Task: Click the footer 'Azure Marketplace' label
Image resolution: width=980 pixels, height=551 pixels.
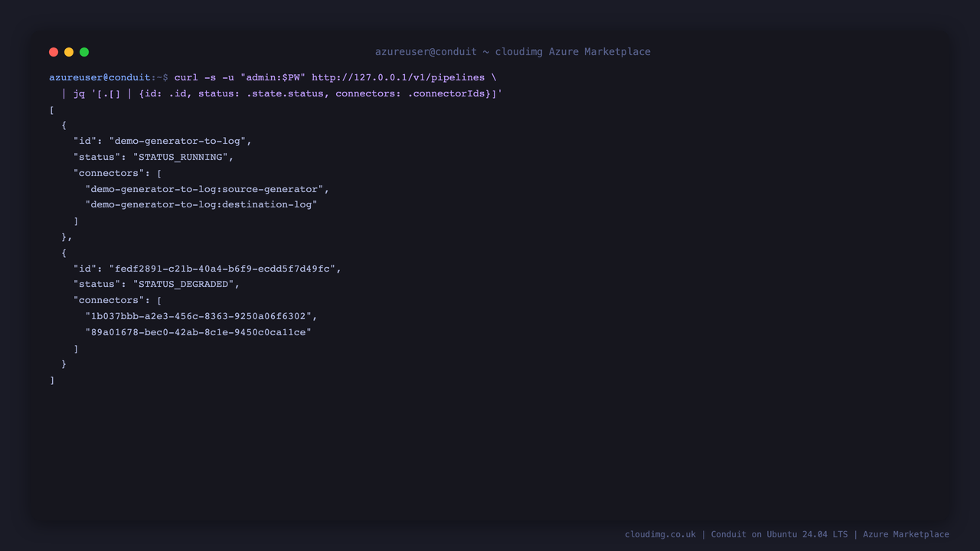Action: pos(906,534)
